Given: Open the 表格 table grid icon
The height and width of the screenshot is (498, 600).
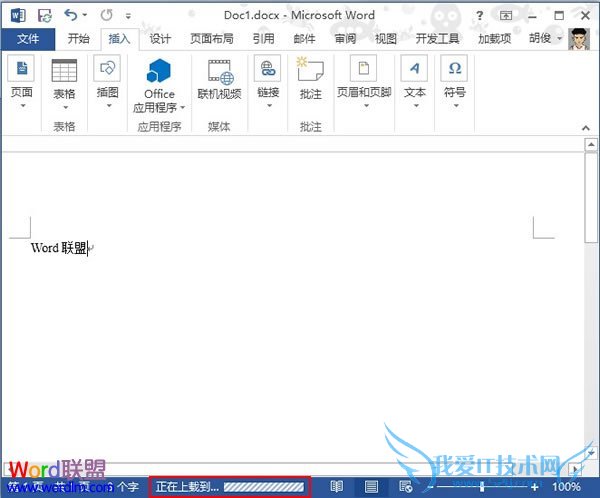Looking at the screenshot, I should pos(64,71).
